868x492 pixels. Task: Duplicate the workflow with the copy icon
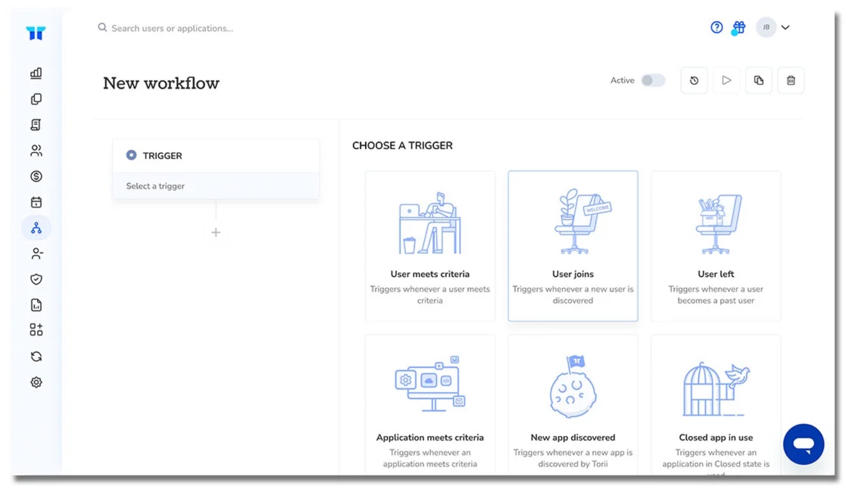coord(759,80)
